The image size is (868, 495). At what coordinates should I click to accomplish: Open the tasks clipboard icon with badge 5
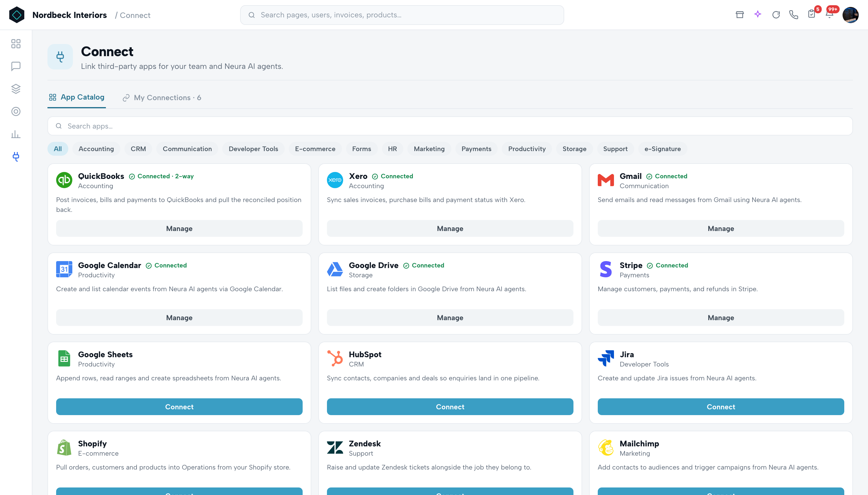(x=812, y=14)
